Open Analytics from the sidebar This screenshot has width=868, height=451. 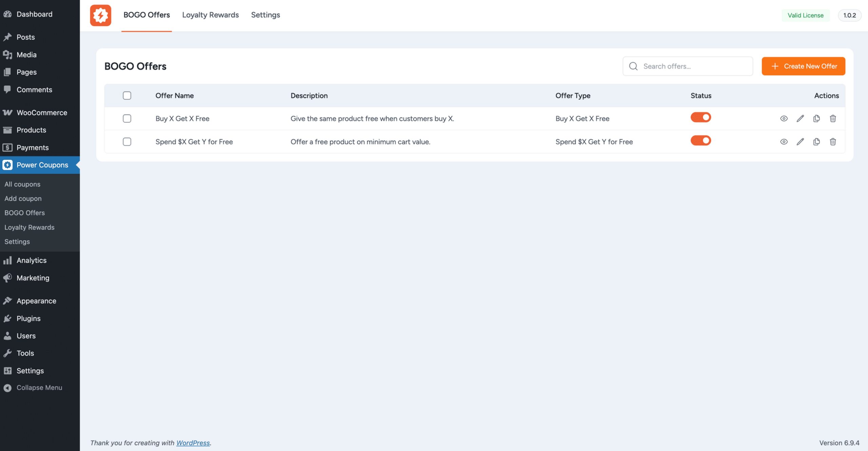[x=40, y=260]
